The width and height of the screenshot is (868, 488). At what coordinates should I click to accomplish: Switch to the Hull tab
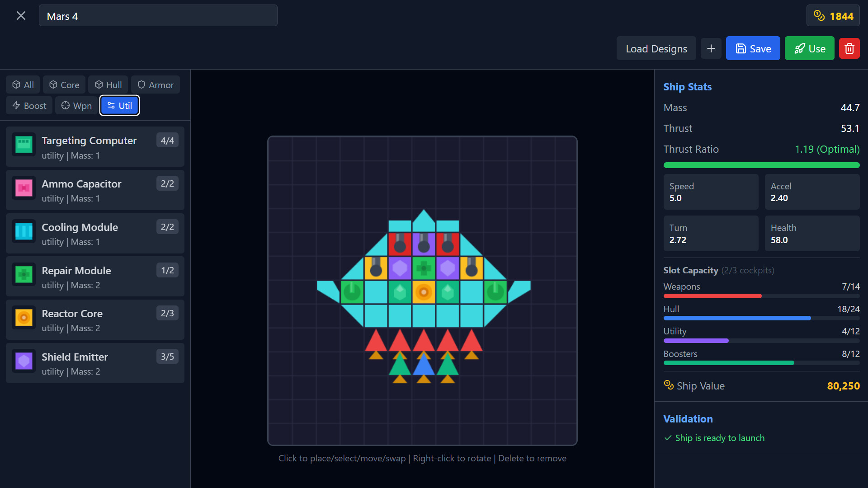(x=108, y=84)
